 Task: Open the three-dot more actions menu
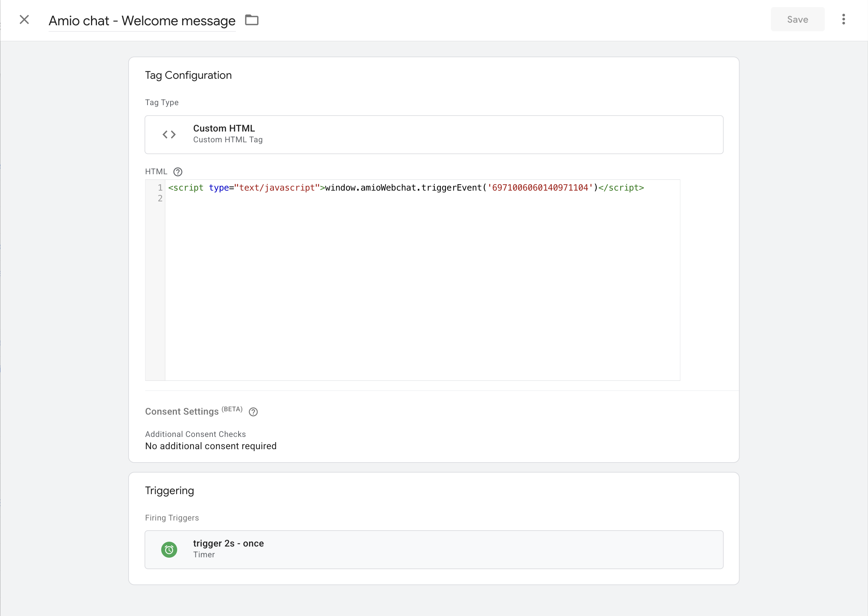point(843,19)
